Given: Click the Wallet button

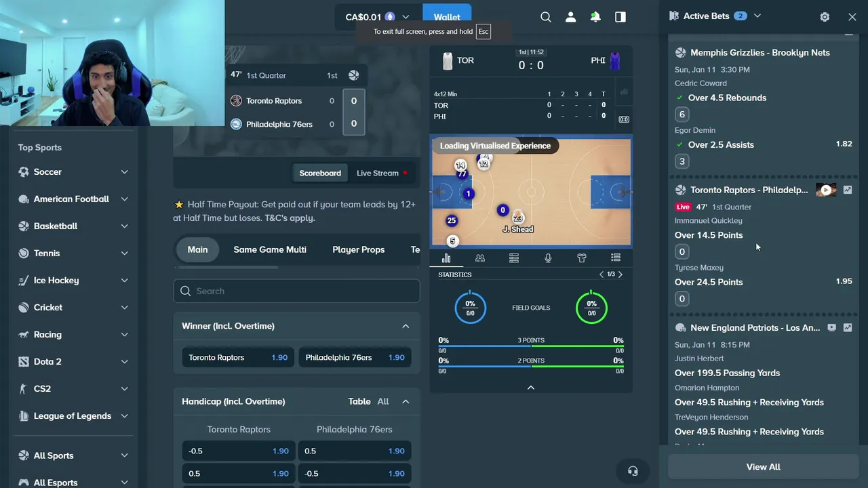Looking at the screenshot, I should (x=447, y=17).
